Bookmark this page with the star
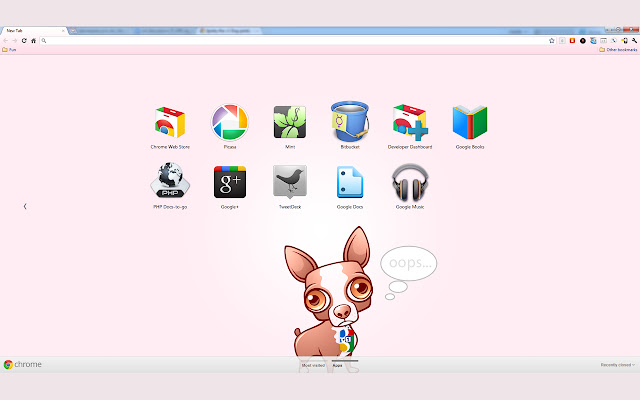640x400 pixels. tap(552, 40)
